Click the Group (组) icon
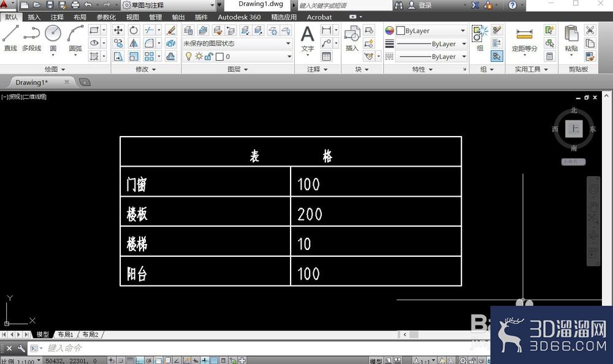The image size is (613, 364). point(480,38)
